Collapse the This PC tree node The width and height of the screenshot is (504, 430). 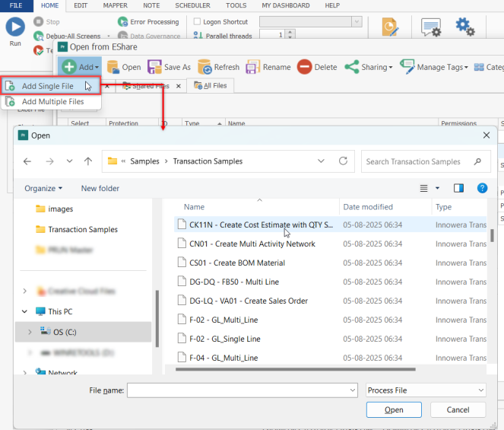pyautogui.click(x=24, y=311)
